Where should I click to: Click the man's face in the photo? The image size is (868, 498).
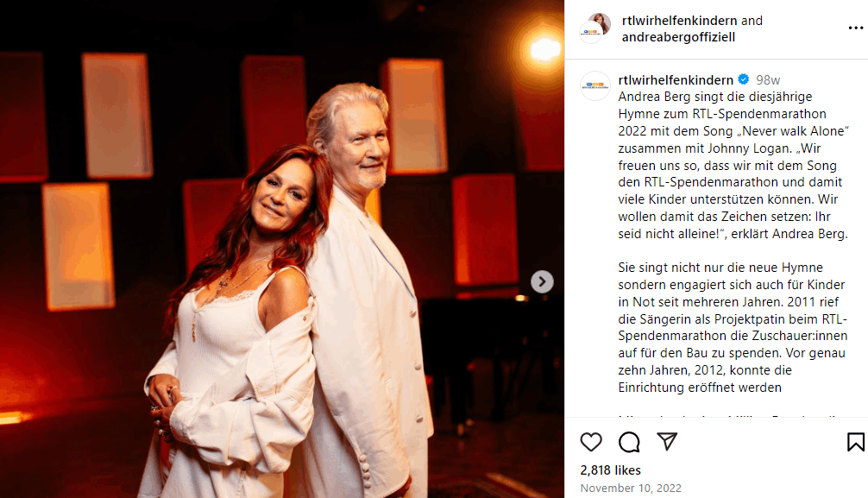coord(360,148)
